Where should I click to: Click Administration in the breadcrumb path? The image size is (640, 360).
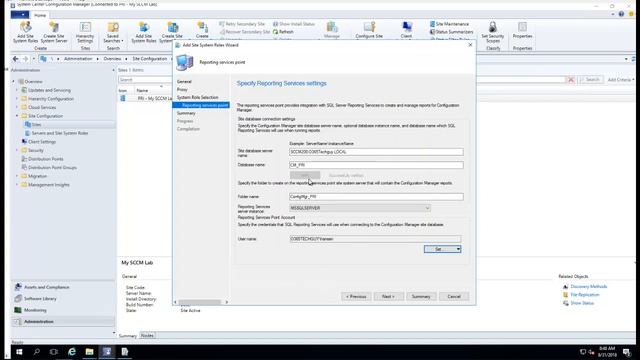78,59
